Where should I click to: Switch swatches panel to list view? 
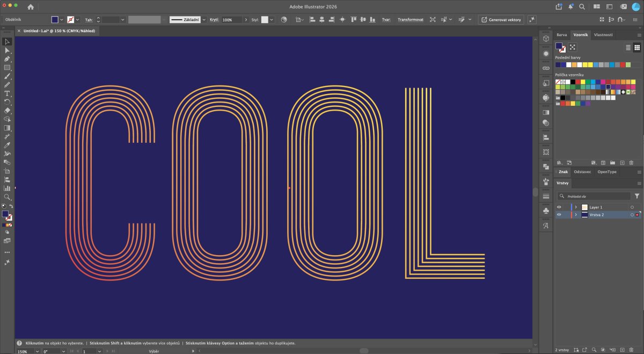tap(628, 47)
